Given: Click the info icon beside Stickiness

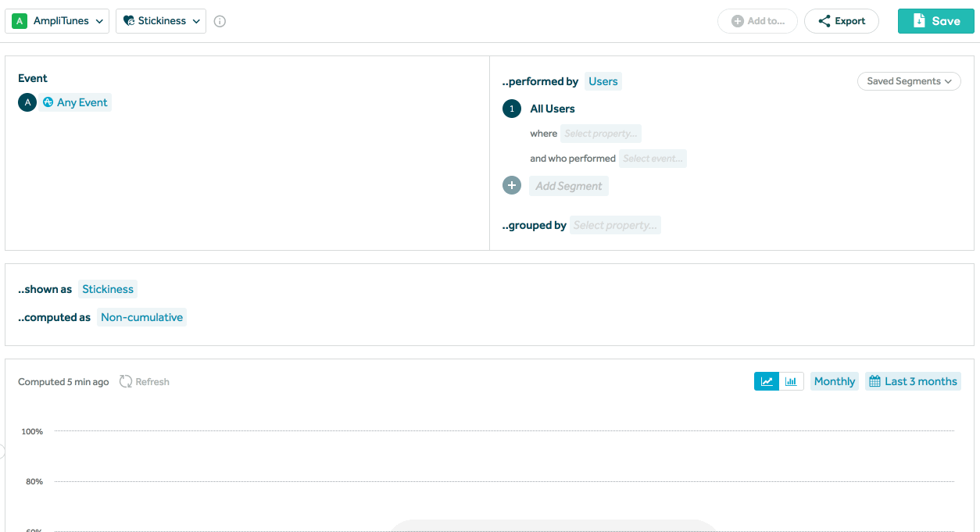Looking at the screenshot, I should 220,21.
